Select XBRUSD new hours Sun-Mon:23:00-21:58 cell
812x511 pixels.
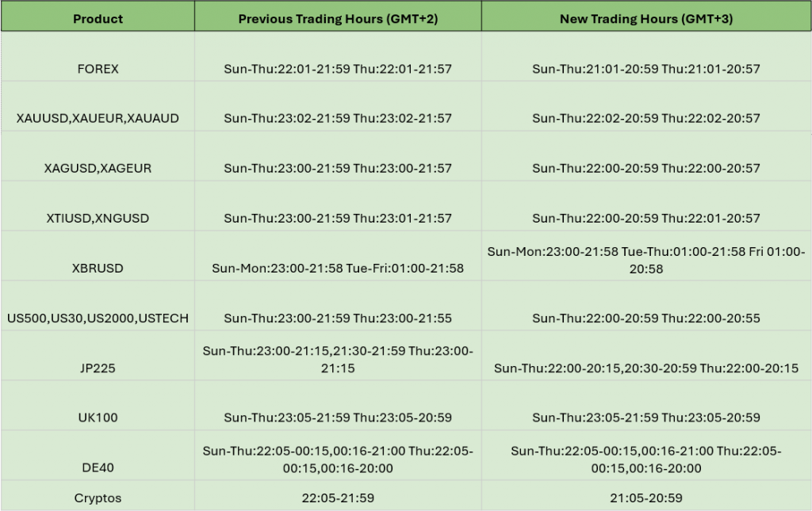click(646, 255)
